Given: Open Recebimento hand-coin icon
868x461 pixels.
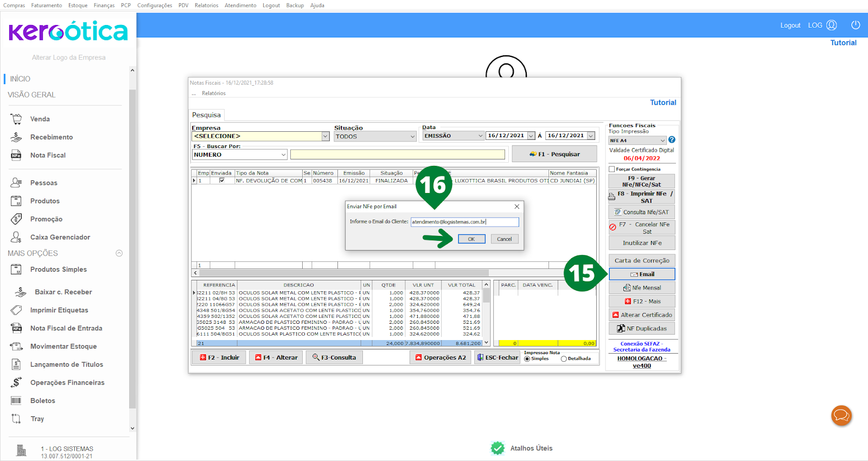Looking at the screenshot, I should (16, 137).
